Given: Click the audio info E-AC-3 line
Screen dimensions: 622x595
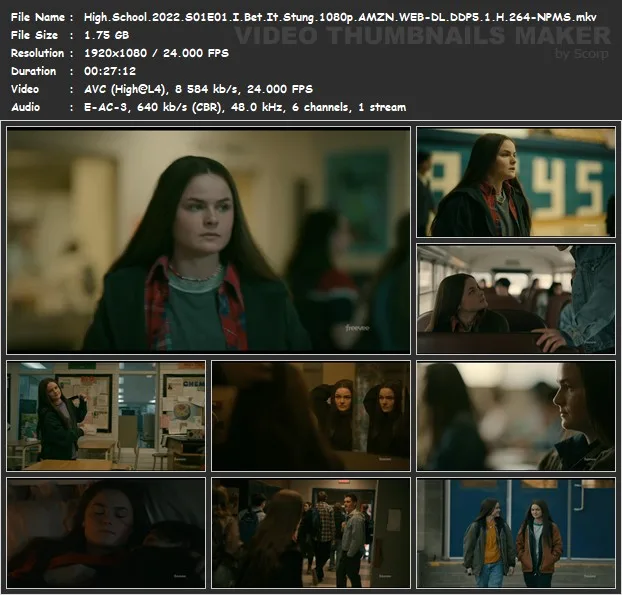Looking at the screenshot, I should tap(245, 107).
